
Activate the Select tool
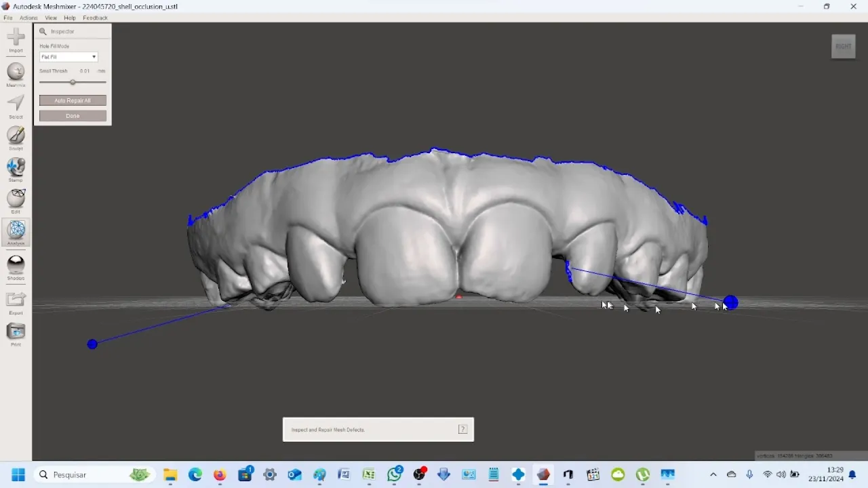point(16,107)
